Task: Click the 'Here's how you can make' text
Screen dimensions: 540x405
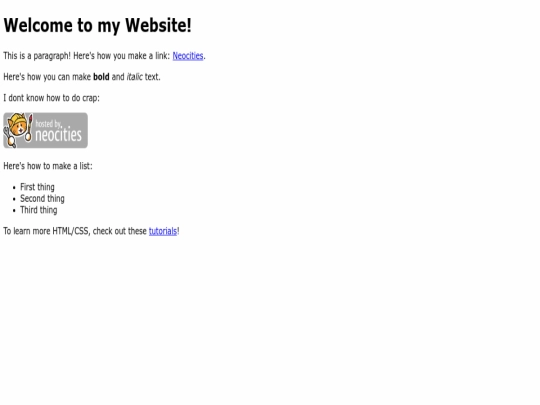Action: (x=47, y=77)
